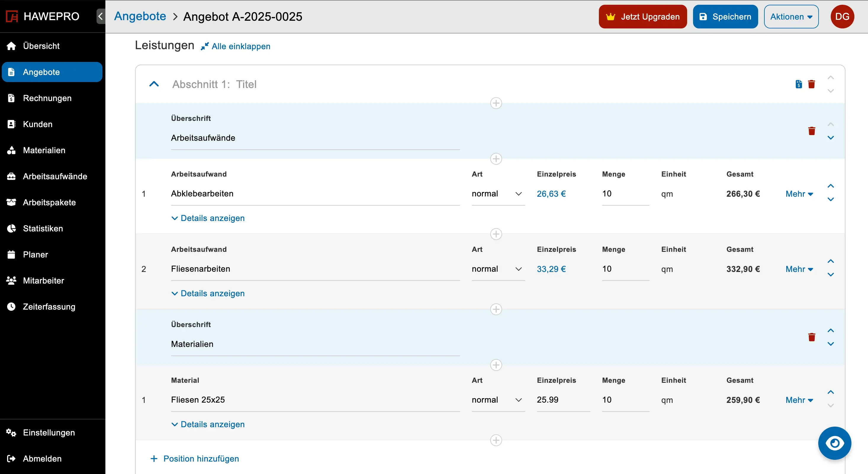The height and width of the screenshot is (474, 868).
Task: Move Fliesenarbeiten down
Action: [831, 274]
